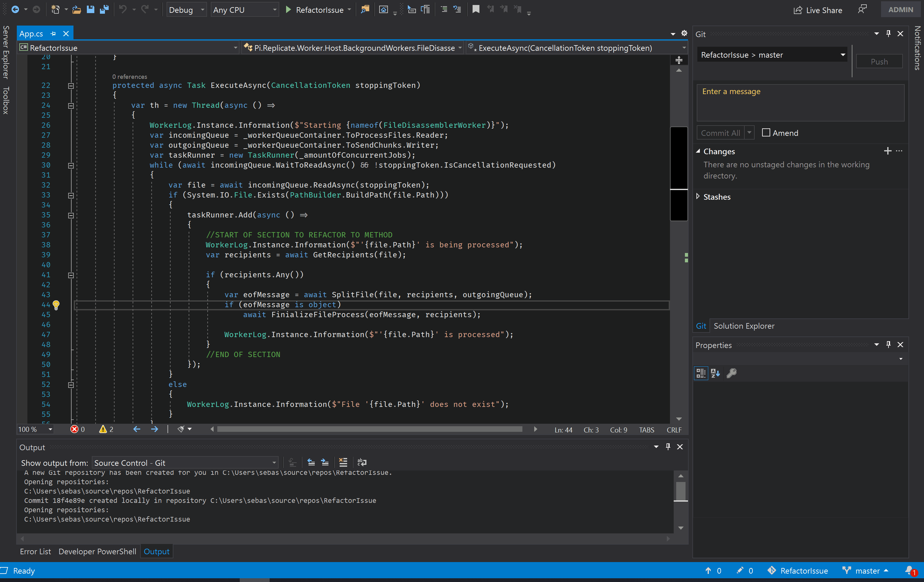Sort Properties alphabetically

click(x=715, y=373)
